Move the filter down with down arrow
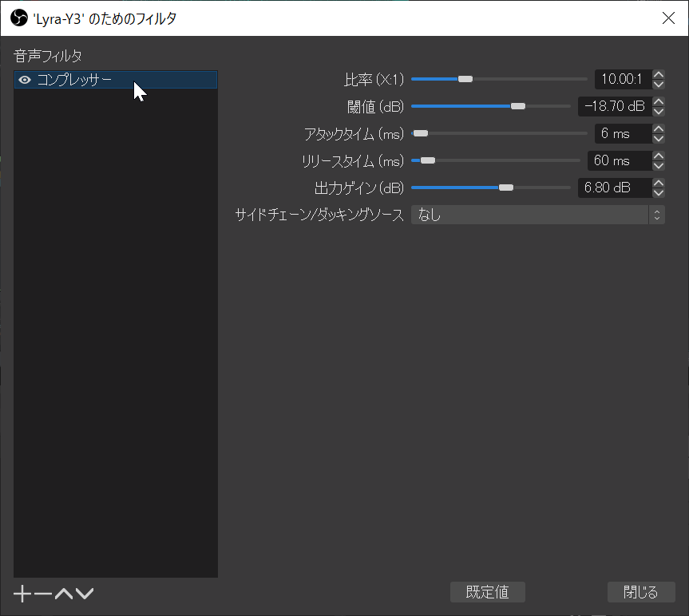This screenshot has height=616, width=689. point(85,594)
